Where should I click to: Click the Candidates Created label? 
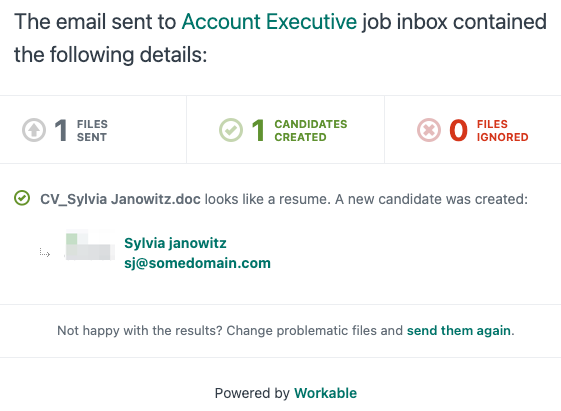[x=311, y=131]
